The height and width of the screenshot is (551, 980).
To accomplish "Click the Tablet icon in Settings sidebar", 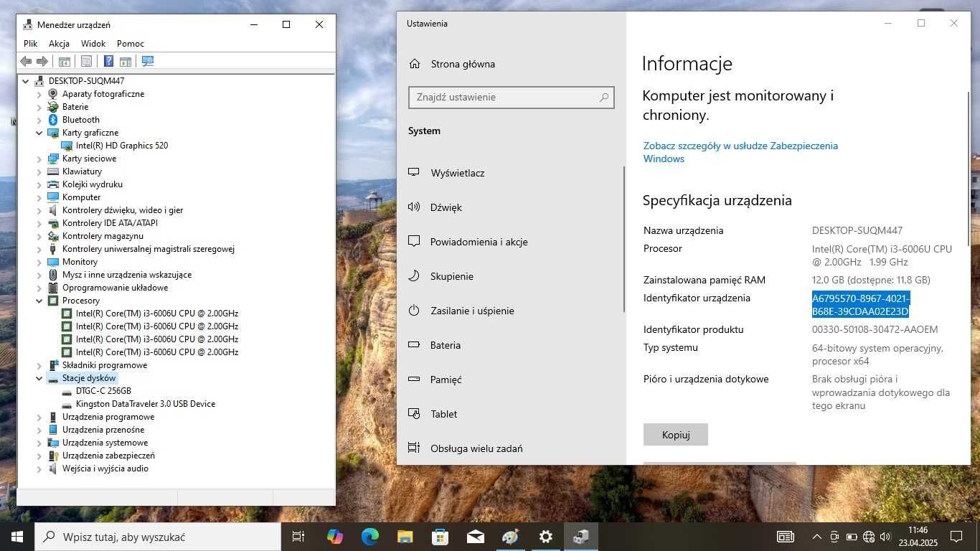I will (414, 414).
